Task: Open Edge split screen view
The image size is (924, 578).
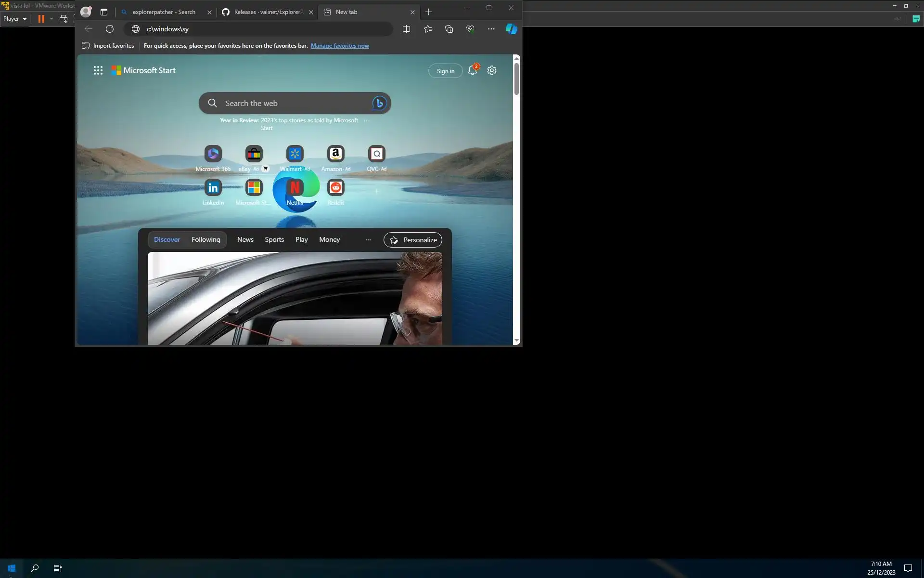Action: [x=406, y=29]
